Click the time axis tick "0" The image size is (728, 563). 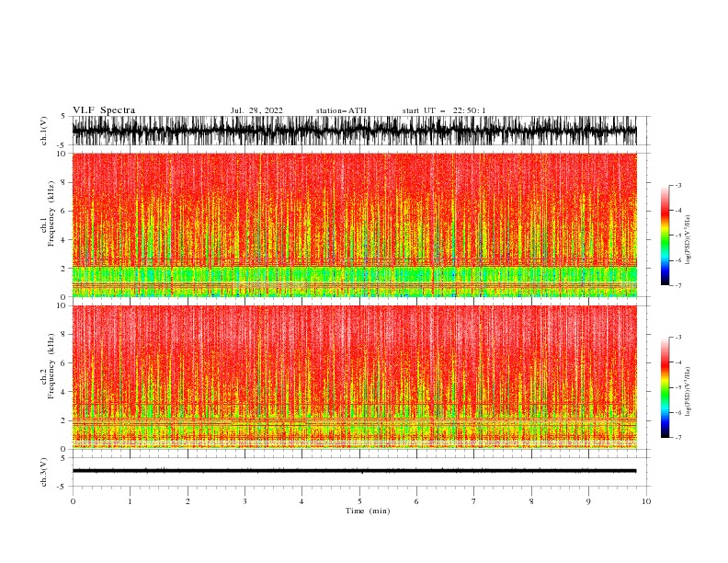[73, 501]
